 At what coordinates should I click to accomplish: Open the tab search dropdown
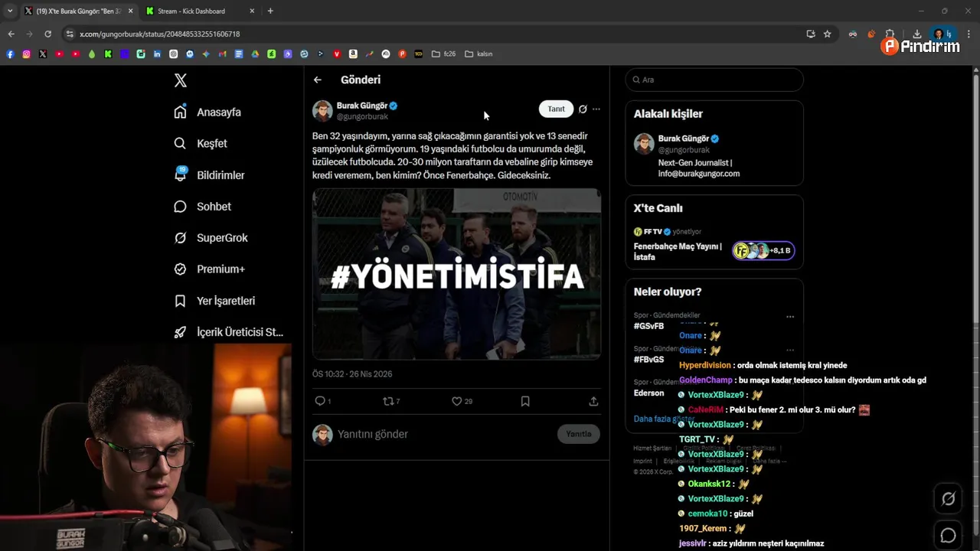[10, 11]
